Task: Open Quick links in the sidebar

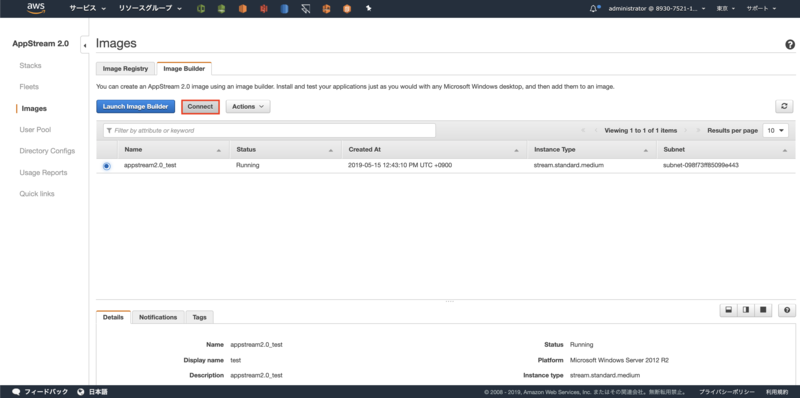Action: (x=37, y=194)
